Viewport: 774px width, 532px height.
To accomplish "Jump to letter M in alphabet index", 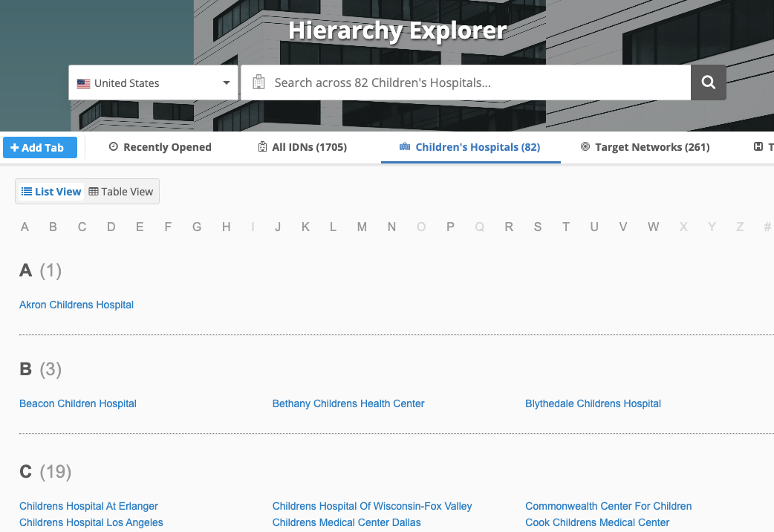I will pos(362,227).
